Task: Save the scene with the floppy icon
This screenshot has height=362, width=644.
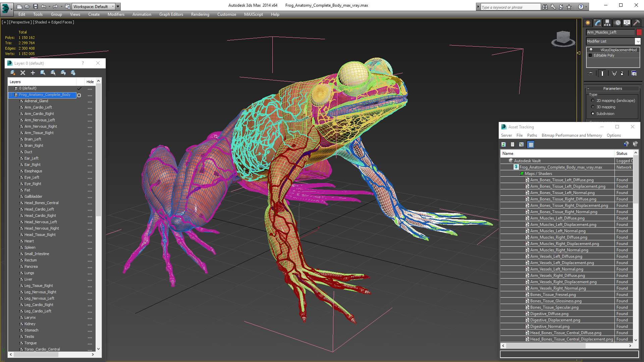Action: [35, 6]
